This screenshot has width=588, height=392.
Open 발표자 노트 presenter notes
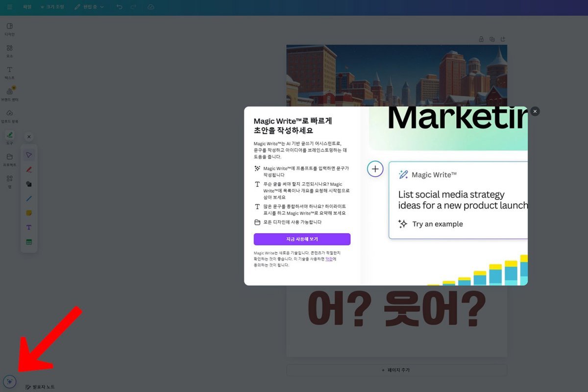(x=40, y=387)
